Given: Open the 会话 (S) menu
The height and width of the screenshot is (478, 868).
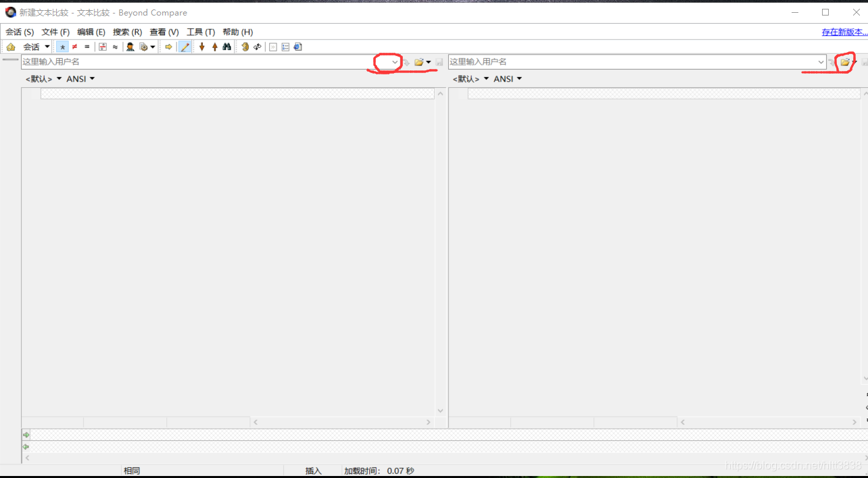Looking at the screenshot, I should [20, 32].
